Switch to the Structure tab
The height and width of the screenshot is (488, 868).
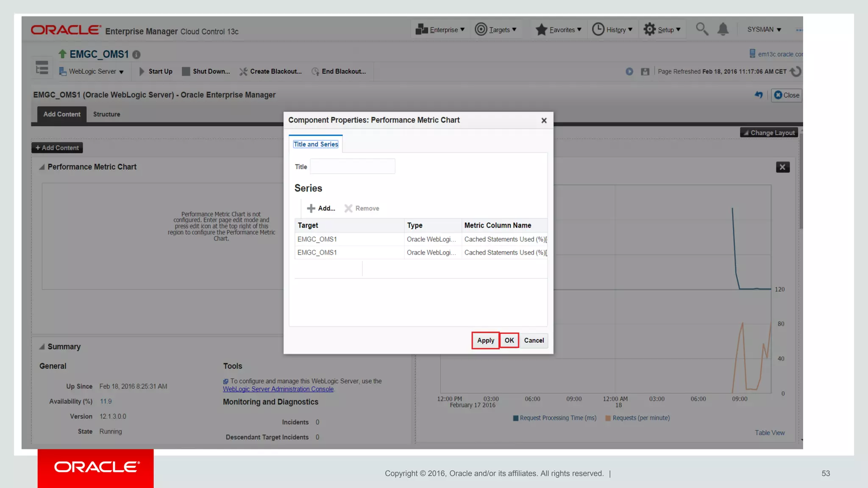point(106,114)
